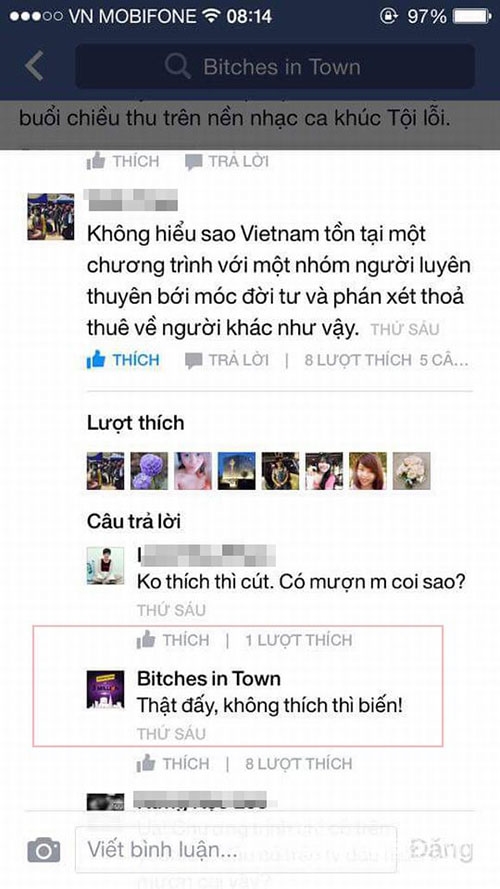Open the purple flower liker profile picture
Image resolution: width=500 pixels, height=889 pixels.
click(149, 471)
